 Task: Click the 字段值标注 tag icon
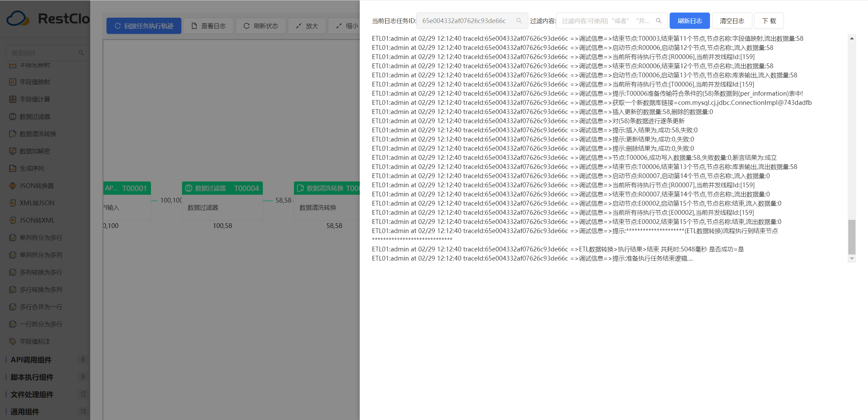(x=13, y=341)
